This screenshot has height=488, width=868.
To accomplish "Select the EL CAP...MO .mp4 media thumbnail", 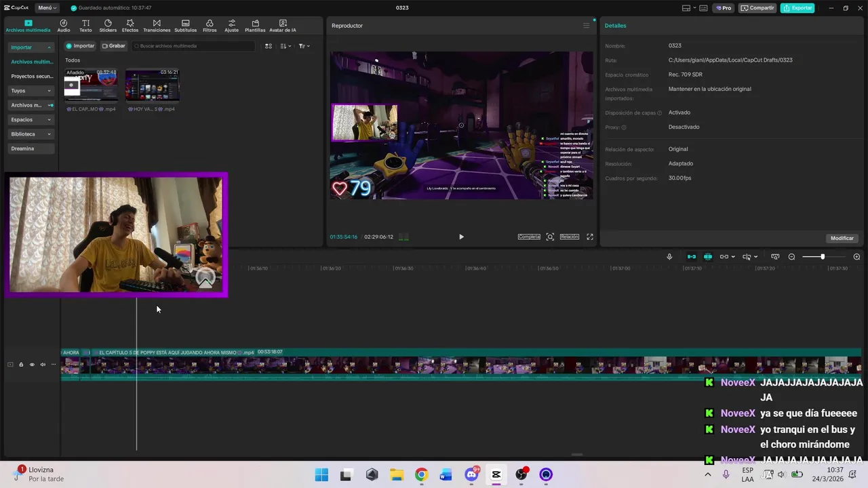I will point(91,85).
